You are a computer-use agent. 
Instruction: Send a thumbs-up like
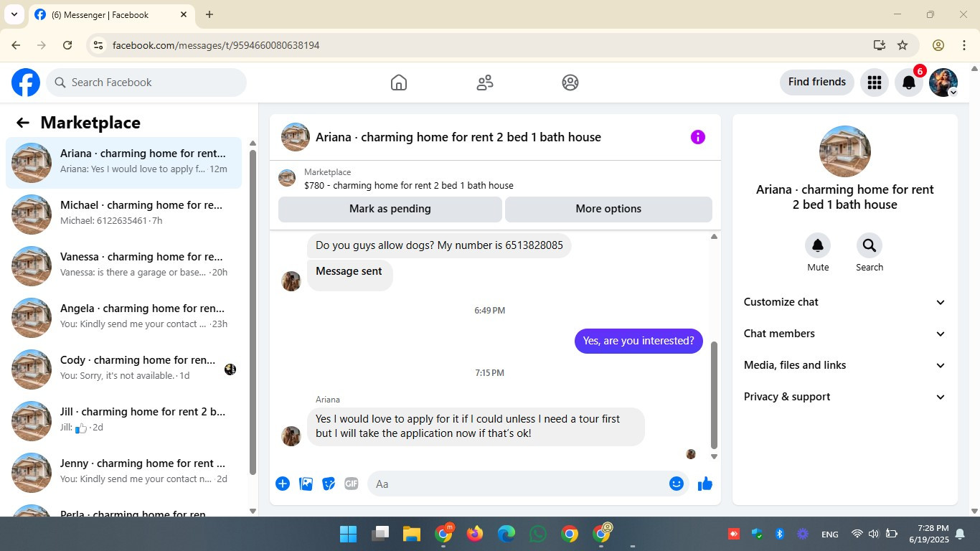point(705,484)
